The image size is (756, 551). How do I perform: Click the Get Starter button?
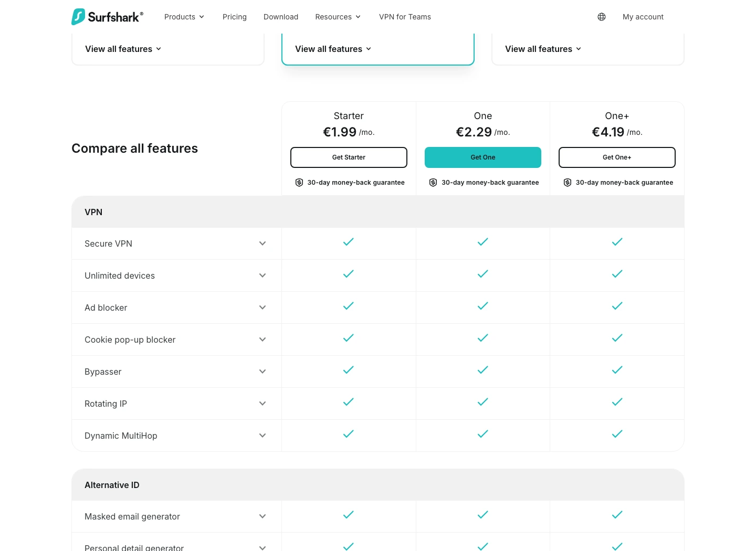click(x=349, y=157)
